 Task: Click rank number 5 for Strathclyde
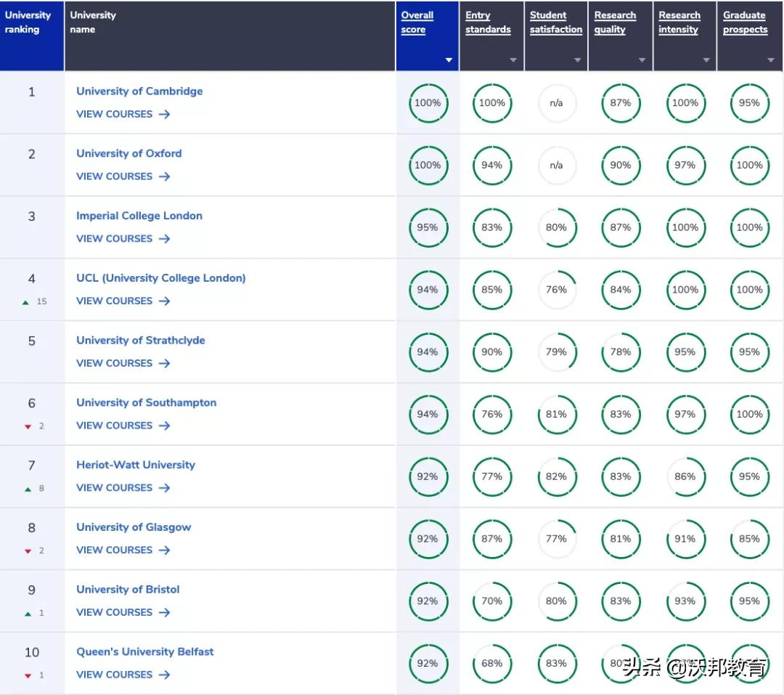coord(31,341)
